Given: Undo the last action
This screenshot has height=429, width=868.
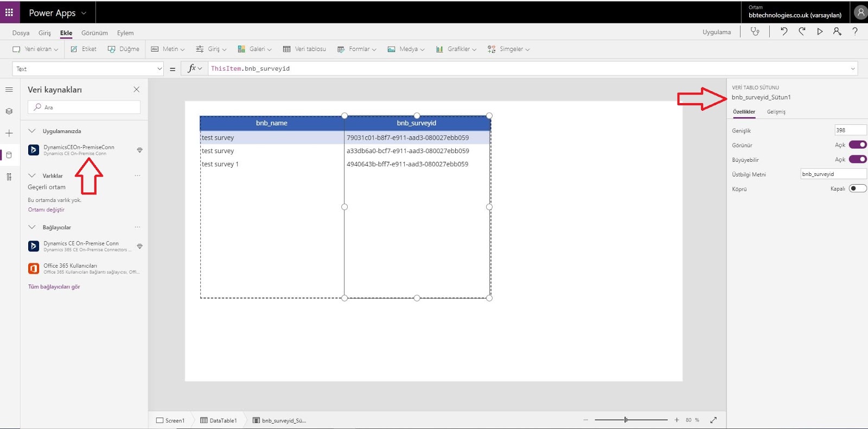Looking at the screenshot, I should (784, 31).
